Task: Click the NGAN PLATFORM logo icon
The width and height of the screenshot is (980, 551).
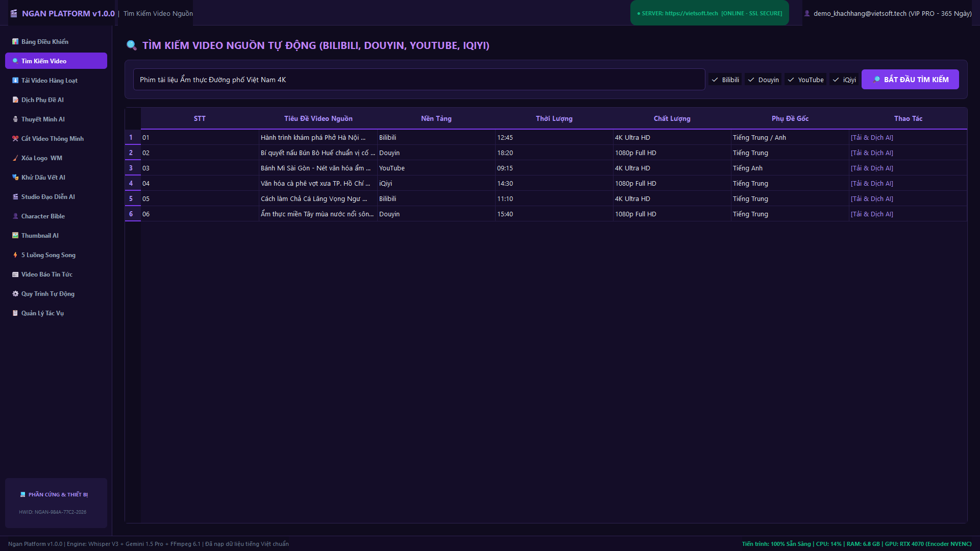Action: 14,14
